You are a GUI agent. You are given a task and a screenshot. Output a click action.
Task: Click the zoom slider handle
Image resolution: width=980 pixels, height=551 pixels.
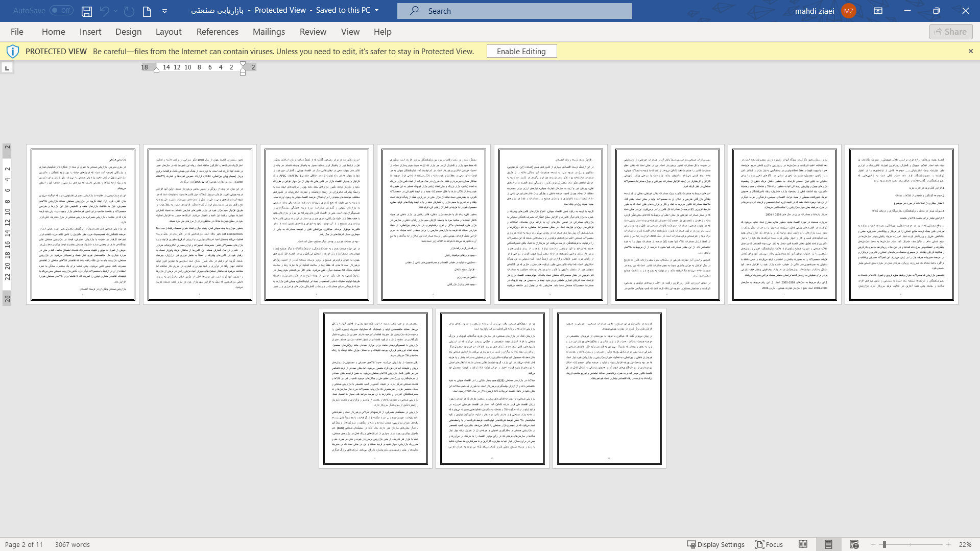[x=884, y=544]
